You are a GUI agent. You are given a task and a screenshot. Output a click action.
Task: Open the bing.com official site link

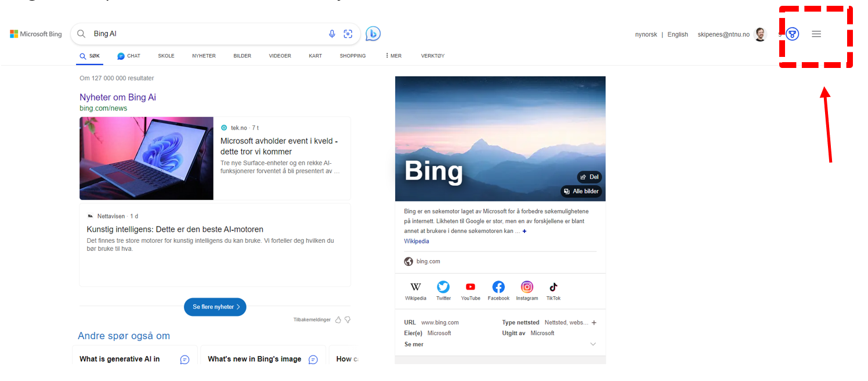(428, 261)
